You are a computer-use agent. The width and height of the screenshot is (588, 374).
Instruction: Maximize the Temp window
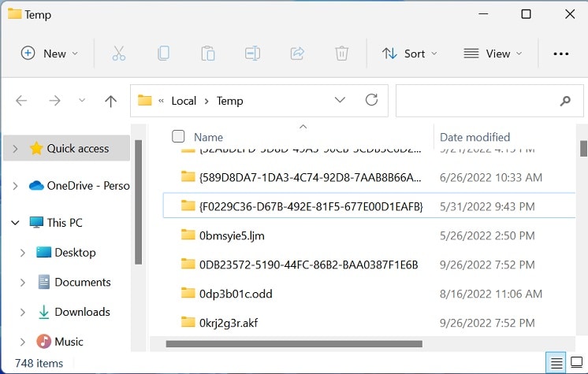[526, 14]
